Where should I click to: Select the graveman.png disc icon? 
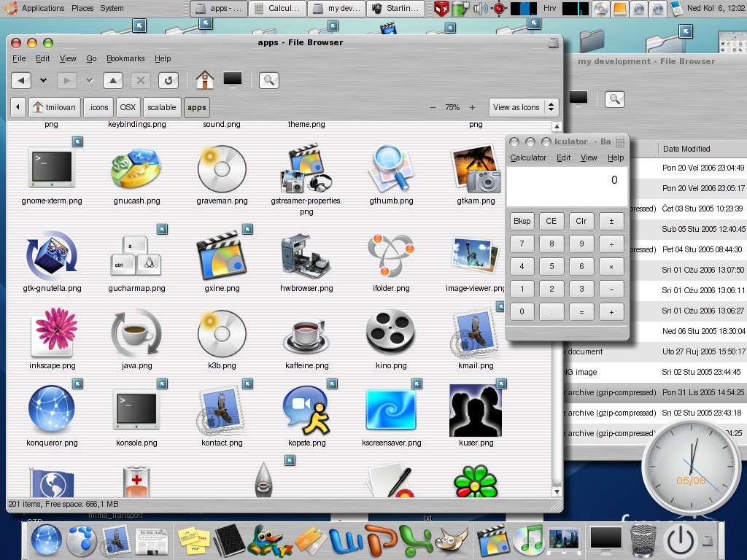click(x=222, y=168)
